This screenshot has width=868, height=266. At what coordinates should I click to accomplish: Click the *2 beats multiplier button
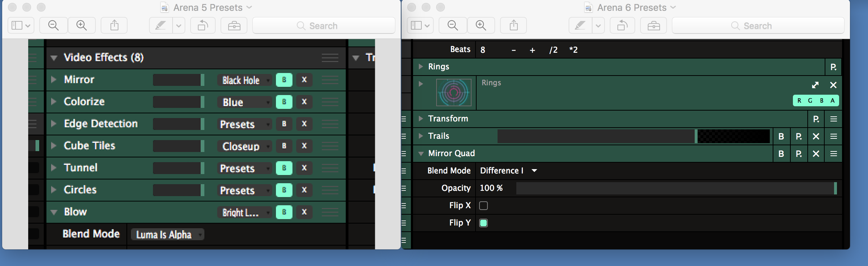click(573, 50)
